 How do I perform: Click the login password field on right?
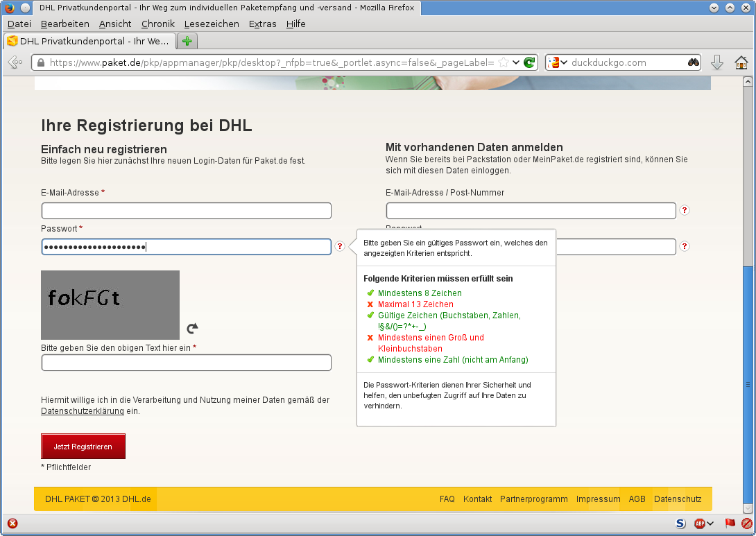tap(616, 247)
